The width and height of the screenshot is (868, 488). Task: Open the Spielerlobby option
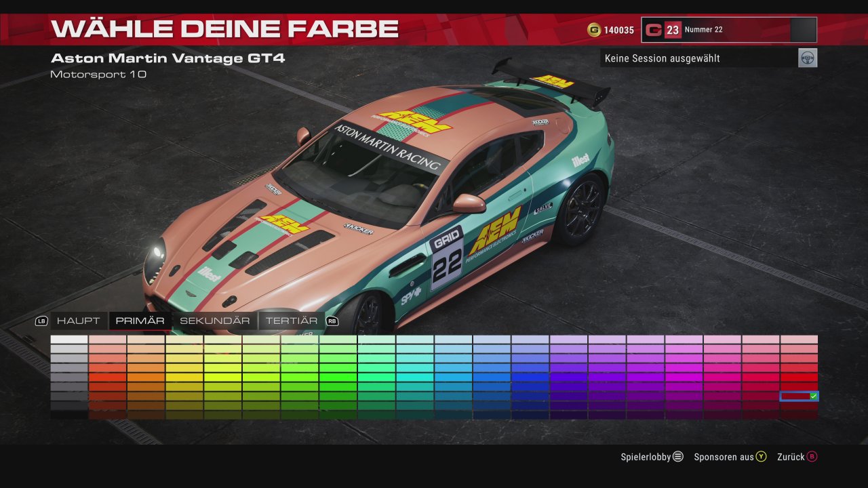[646, 457]
